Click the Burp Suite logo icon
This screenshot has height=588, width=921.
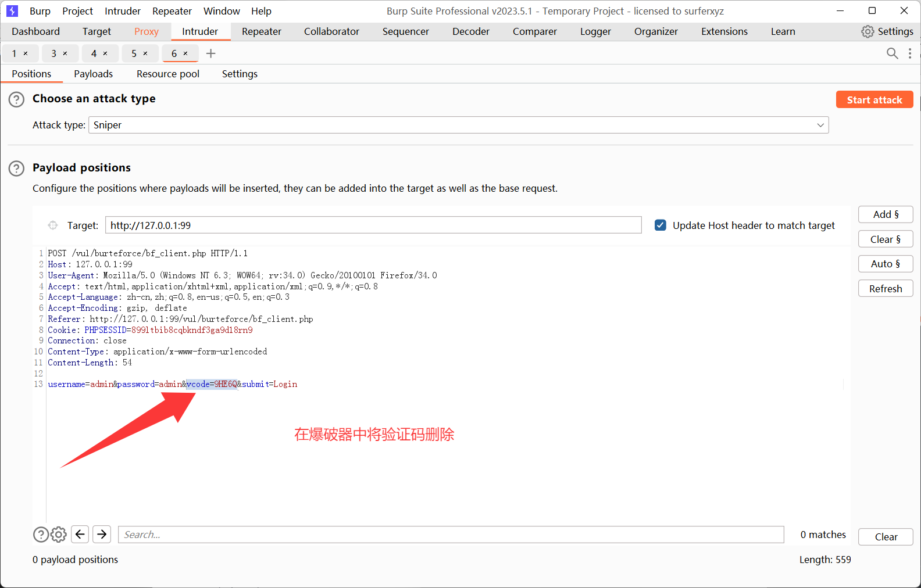(12, 10)
